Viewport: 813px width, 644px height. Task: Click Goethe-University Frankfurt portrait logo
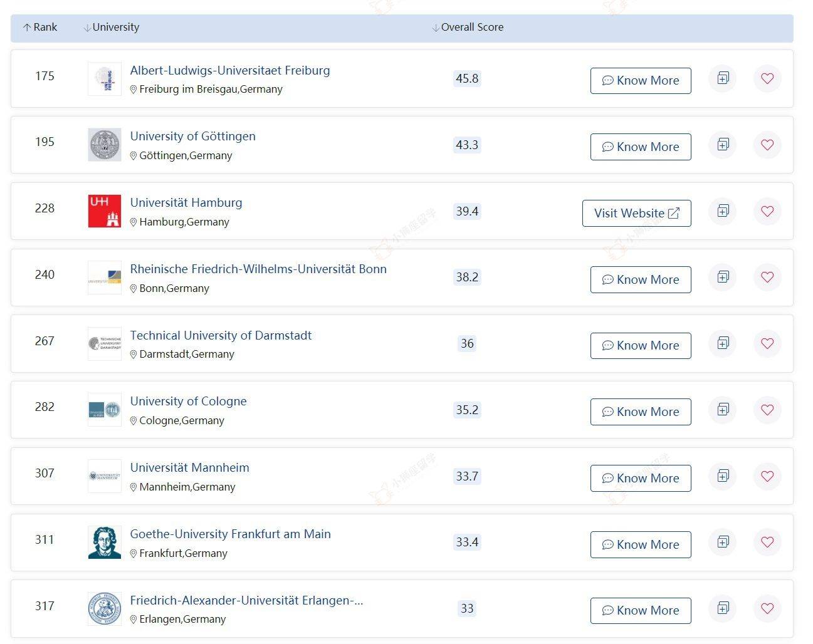click(105, 543)
